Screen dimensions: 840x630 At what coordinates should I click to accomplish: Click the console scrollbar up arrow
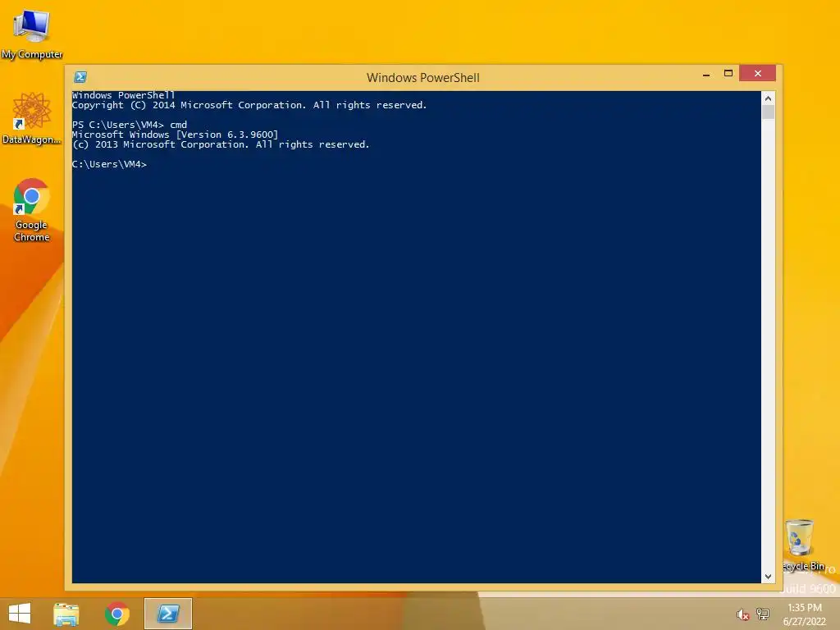coord(768,98)
